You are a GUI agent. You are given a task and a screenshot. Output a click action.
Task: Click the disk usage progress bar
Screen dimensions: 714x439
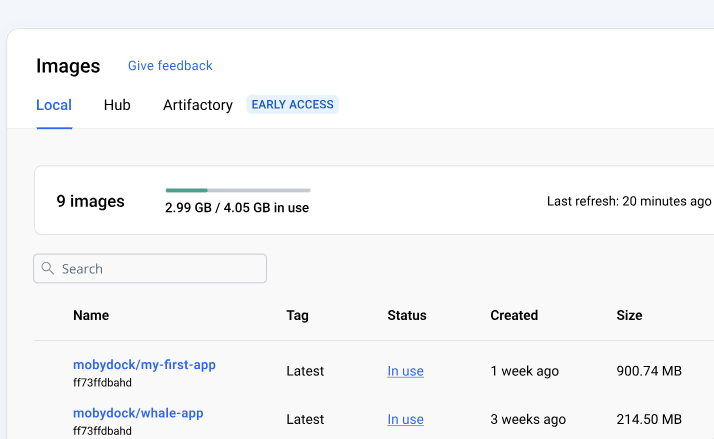[238, 190]
